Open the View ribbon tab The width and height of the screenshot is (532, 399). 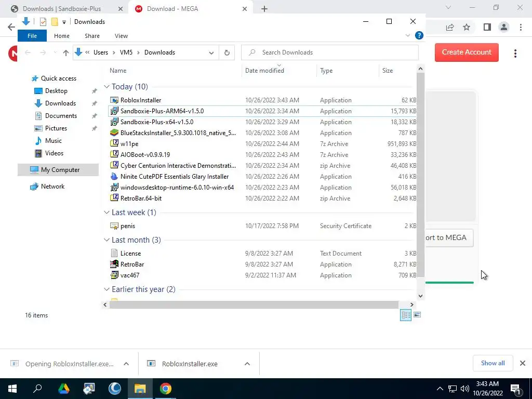pyautogui.click(x=121, y=36)
